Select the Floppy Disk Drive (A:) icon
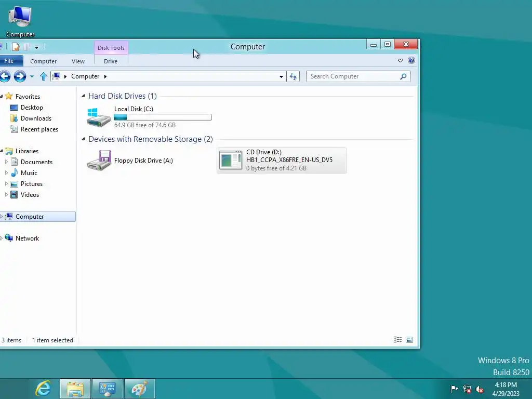This screenshot has height=399, width=532. pos(99,160)
